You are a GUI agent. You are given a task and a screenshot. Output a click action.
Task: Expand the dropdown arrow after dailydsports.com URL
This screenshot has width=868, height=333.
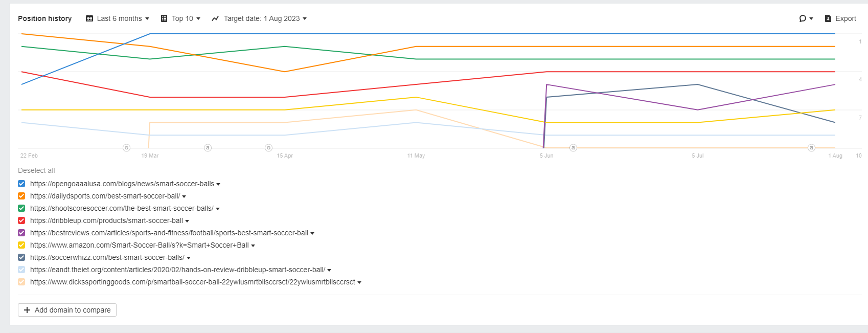point(184,196)
